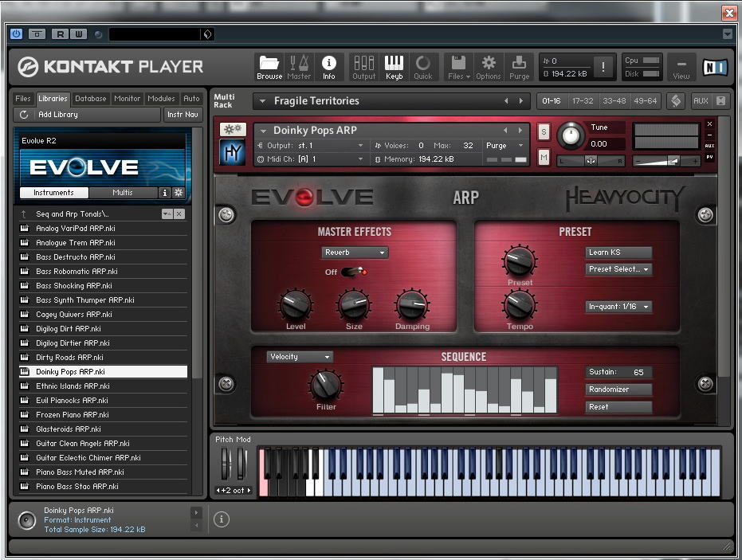Screen dimensions: 742x560
Task: Close the library file list panel
Action: coord(179,214)
